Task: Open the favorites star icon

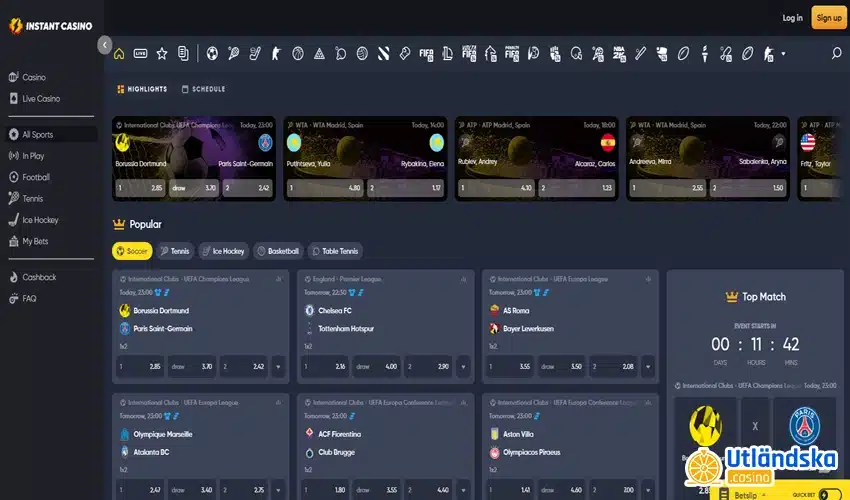Action: [x=162, y=54]
